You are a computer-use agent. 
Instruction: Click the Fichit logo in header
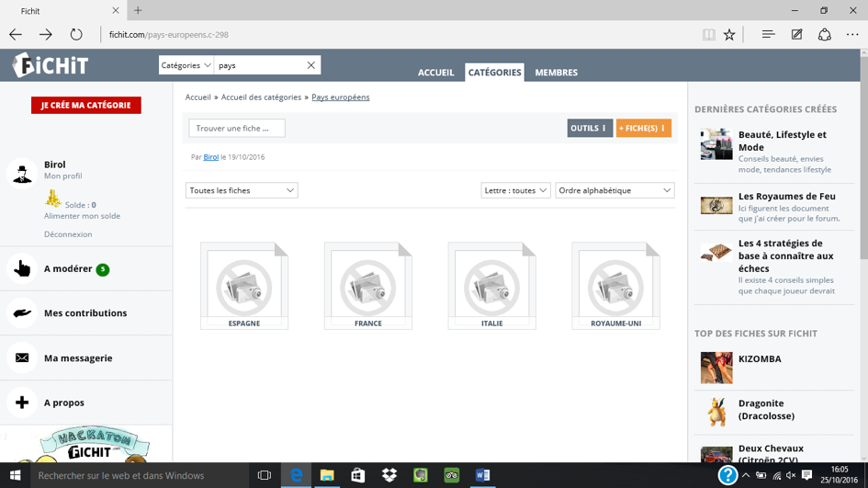(x=51, y=65)
